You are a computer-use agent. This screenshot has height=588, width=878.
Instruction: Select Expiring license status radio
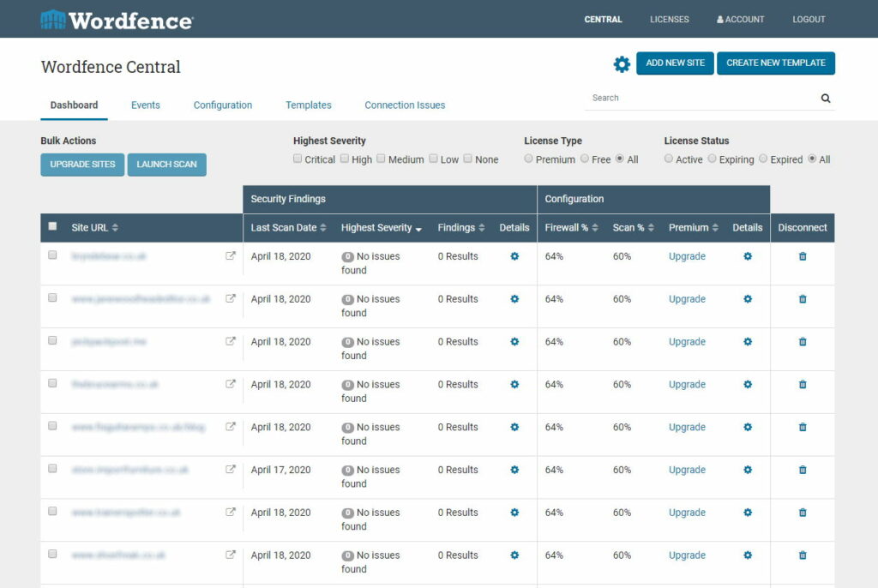[x=712, y=159]
